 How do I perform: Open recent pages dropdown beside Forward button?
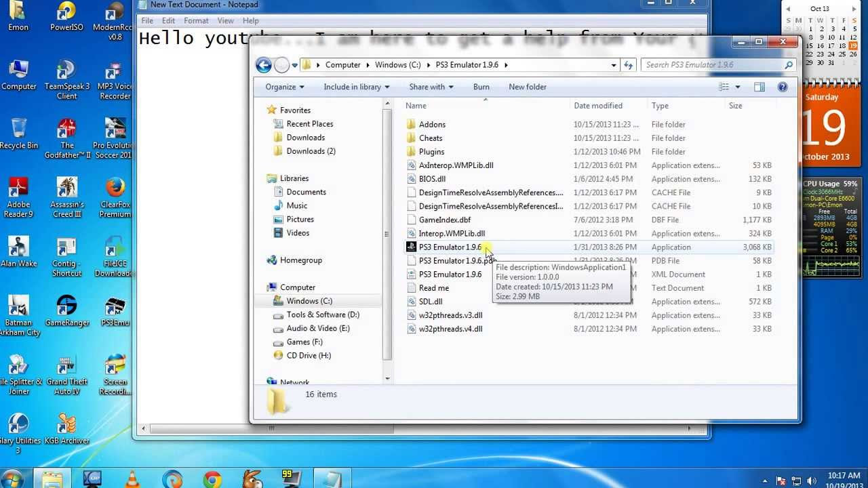(295, 66)
